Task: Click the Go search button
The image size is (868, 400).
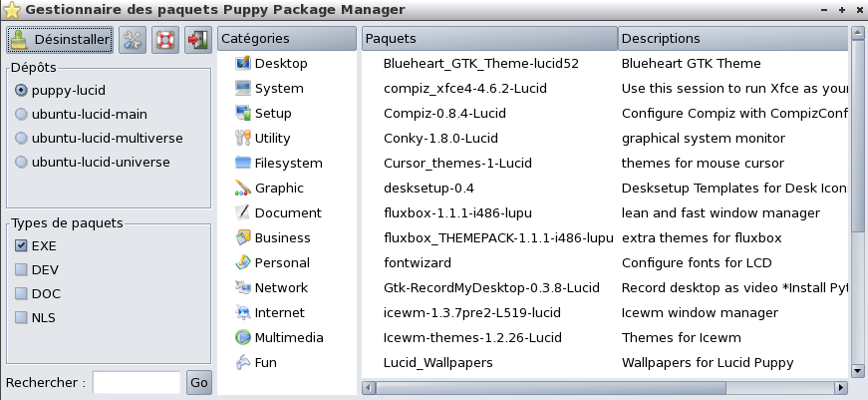Action: click(x=198, y=382)
